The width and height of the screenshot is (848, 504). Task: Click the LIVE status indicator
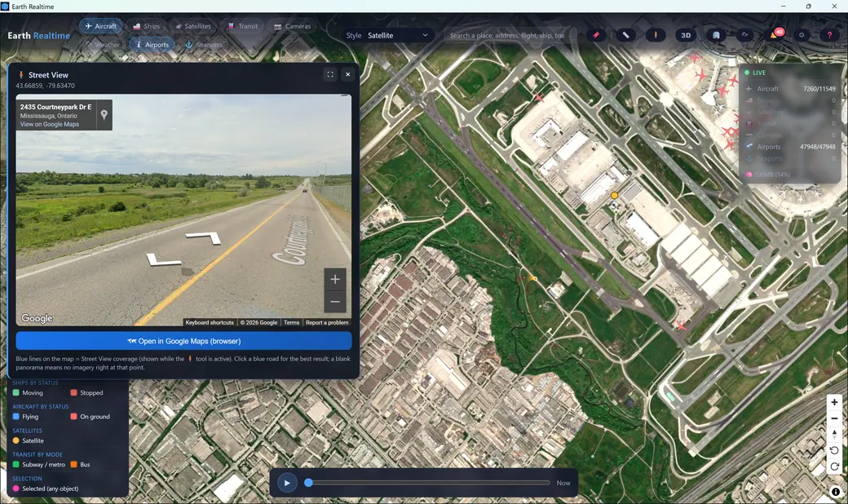pos(755,73)
